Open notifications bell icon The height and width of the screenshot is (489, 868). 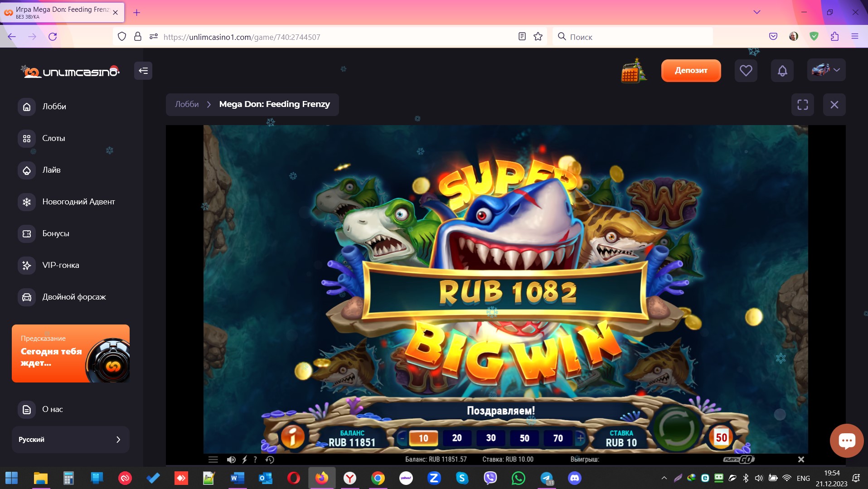point(782,71)
